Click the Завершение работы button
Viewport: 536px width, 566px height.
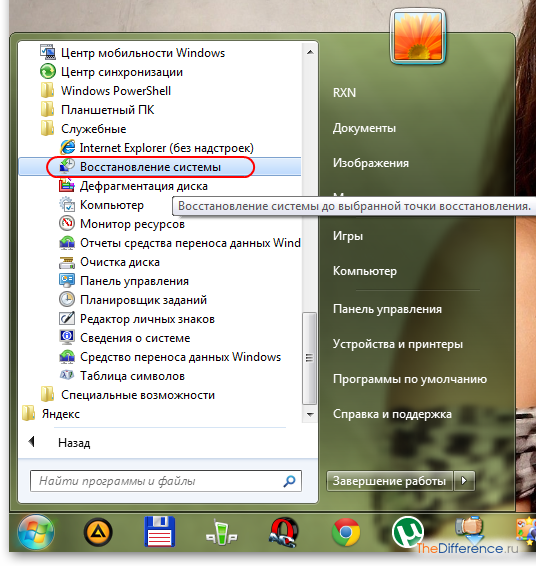pos(389,481)
